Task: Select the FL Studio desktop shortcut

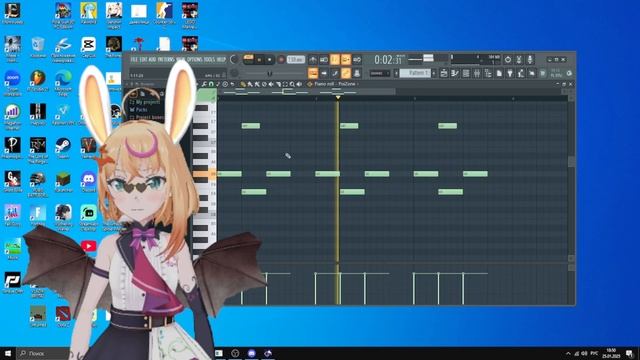Action: [38, 80]
